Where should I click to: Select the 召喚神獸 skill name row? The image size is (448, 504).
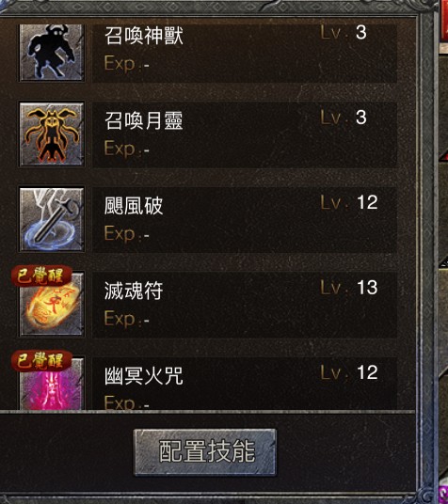(x=245, y=53)
